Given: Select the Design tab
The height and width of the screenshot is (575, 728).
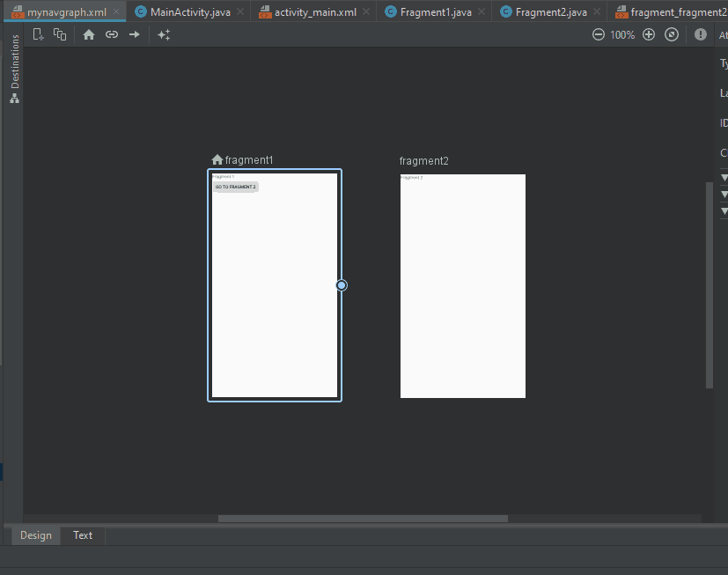Looking at the screenshot, I should 36,535.
